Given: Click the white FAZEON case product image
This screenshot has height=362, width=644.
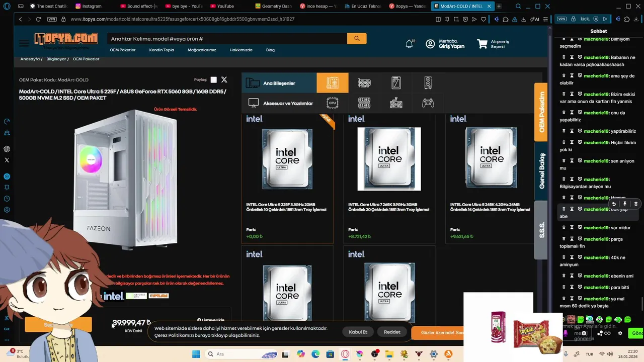Looking at the screenshot, I should tap(126, 178).
